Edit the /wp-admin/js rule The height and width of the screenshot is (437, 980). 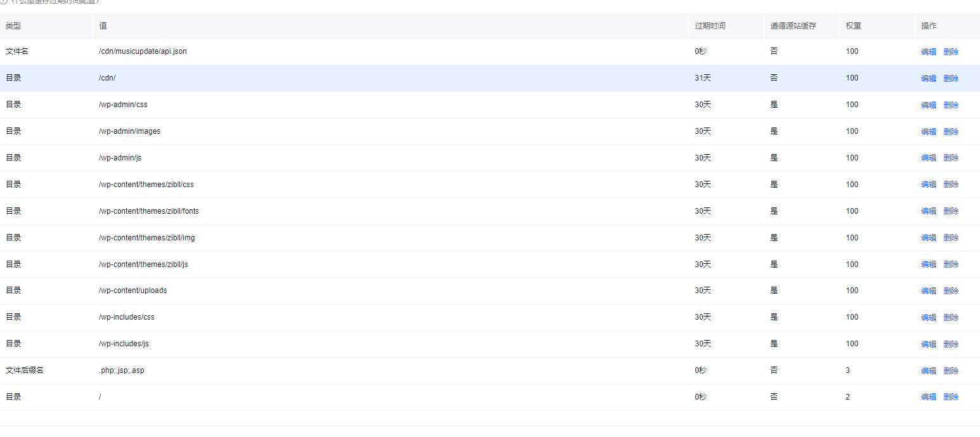pyautogui.click(x=928, y=158)
